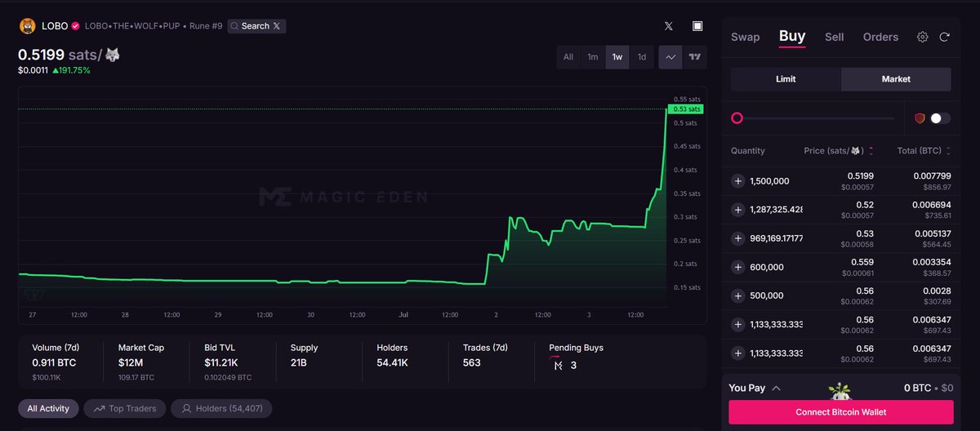Click Connect Bitcoin Wallet button
Screen dimensions: 980x431
841,412
